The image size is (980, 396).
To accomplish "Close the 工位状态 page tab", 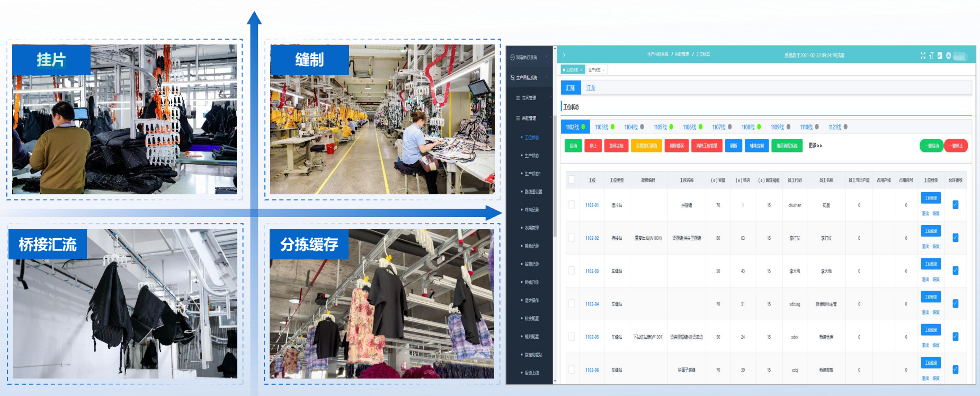I will point(581,70).
